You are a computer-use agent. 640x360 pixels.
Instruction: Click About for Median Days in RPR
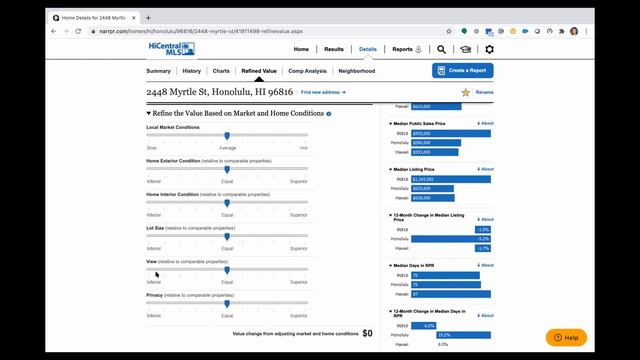coord(486,266)
